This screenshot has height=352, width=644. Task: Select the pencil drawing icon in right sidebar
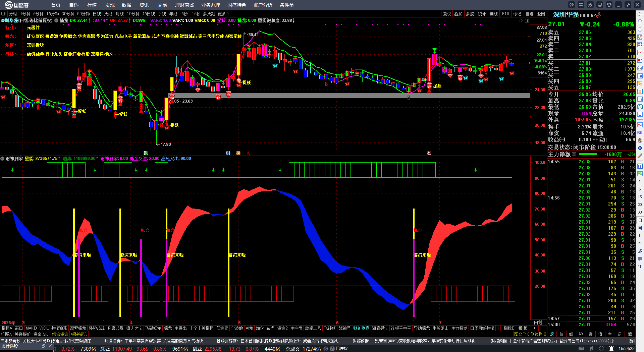pyautogui.click(x=640, y=156)
